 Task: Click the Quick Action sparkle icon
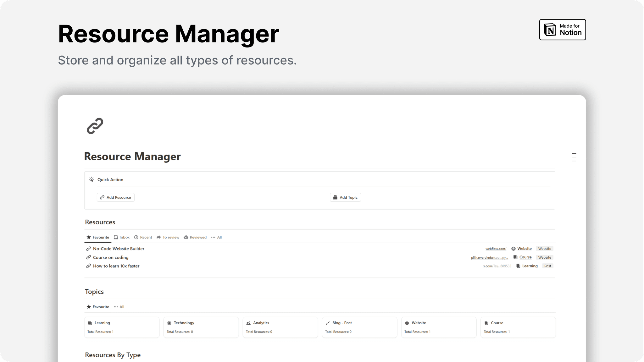[x=92, y=179]
